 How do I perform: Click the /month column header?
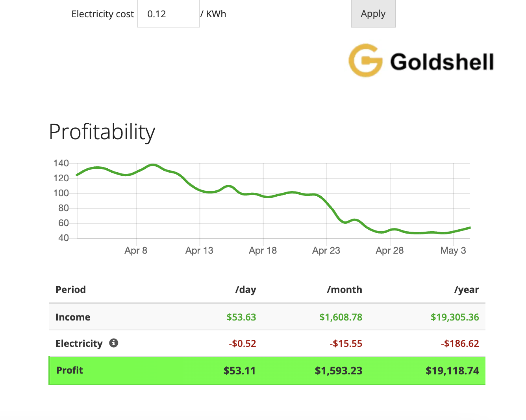[x=344, y=290]
